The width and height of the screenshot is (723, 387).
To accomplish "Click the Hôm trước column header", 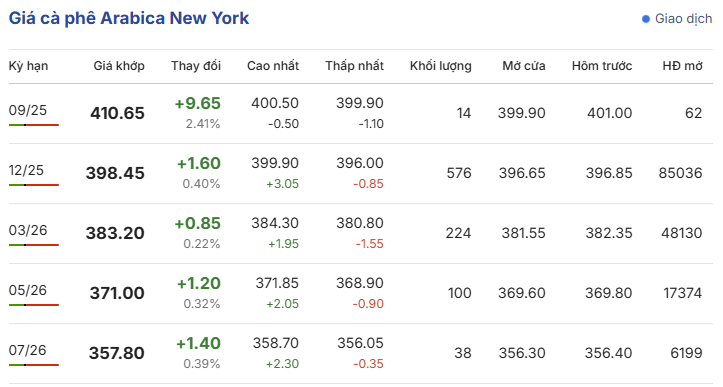I will coord(602,66).
